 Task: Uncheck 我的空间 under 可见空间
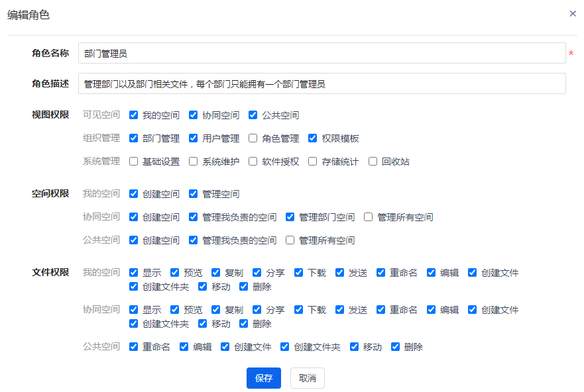pos(133,115)
